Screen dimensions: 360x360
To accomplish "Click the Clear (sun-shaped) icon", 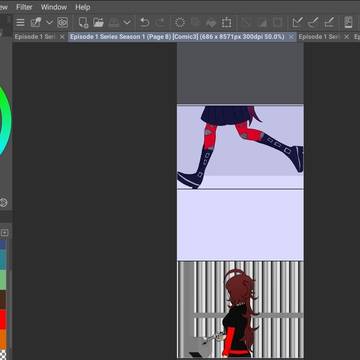I will click(180, 22).
